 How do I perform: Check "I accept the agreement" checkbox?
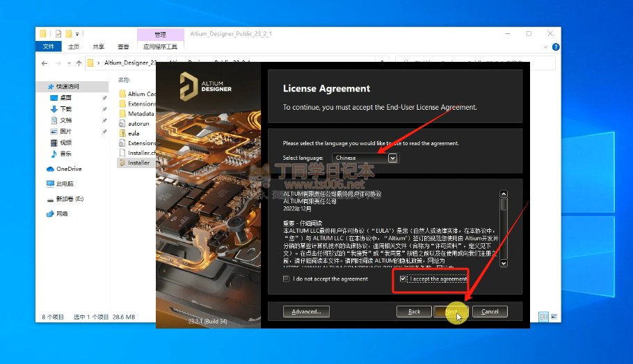point(403,279)
